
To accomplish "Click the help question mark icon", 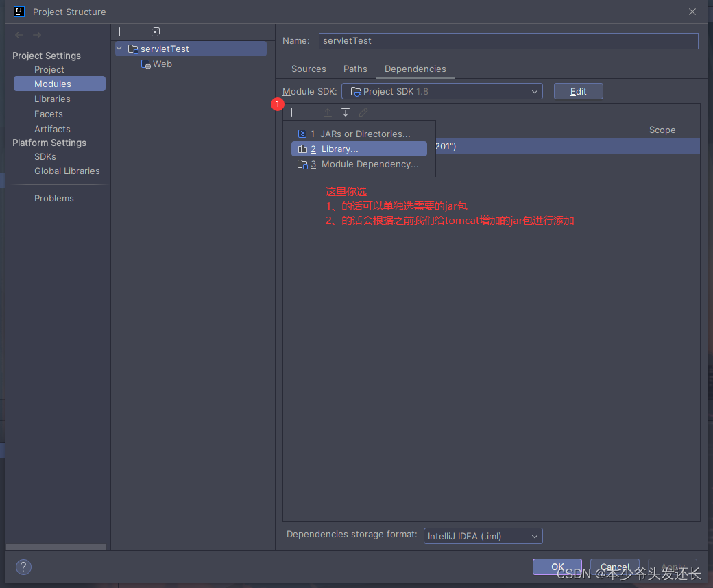I will coord(23,567).
